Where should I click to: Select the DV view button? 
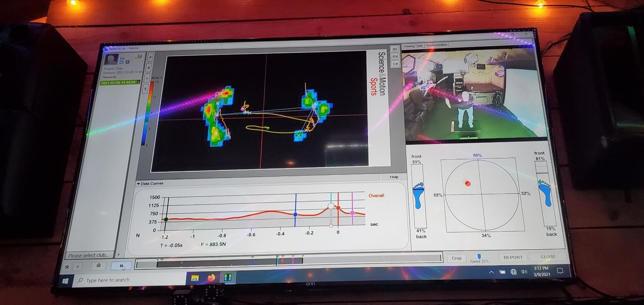point(395,56)
